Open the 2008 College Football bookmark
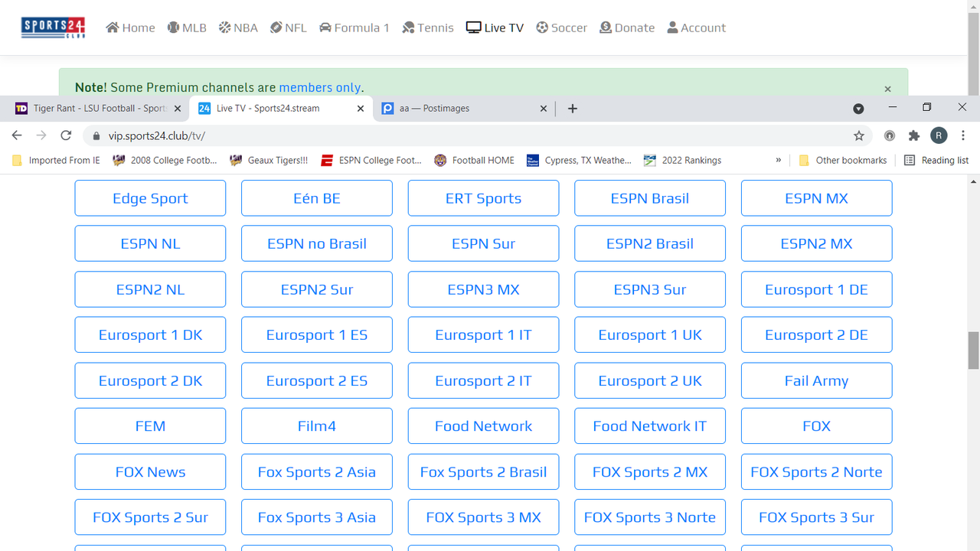Image resolution: width=980 pixels, height=551 pixels. (x=165, y=161)
